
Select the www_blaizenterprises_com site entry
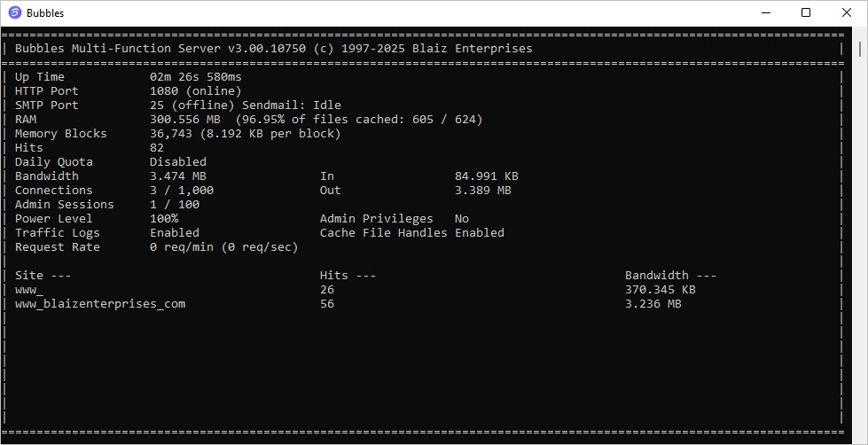pos(100,304)
